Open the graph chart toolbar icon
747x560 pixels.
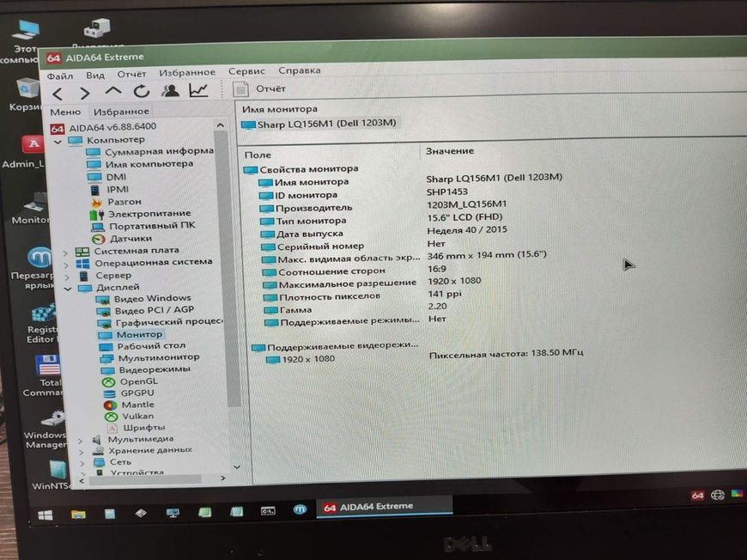[198, 89]
